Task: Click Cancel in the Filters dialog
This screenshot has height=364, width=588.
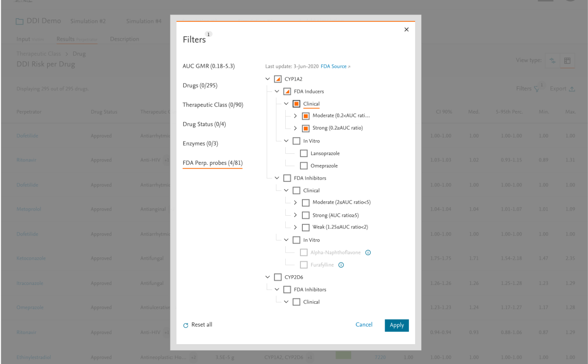Action: [x=364, y=325]
